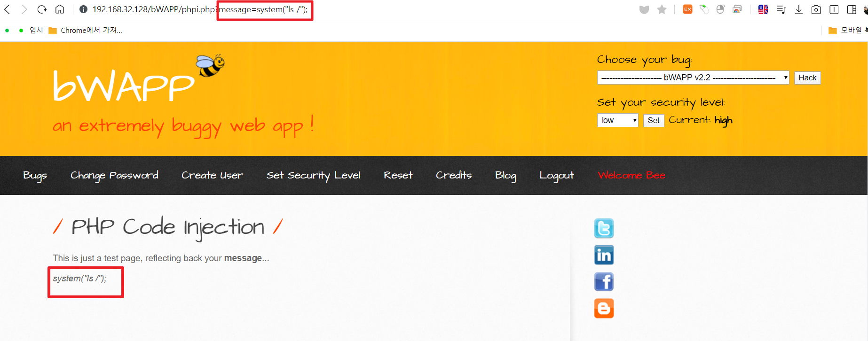Viewport: 868px width, 341px height.
Task: Open the downloads panel
Action: pyautogui.click(x=798, y=9)
